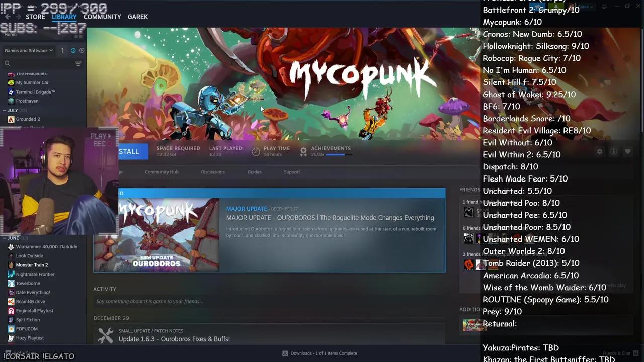Select Terminull Brigade in the library list
The height and width of the screenshot is (362, 644).
coord(35,92)
